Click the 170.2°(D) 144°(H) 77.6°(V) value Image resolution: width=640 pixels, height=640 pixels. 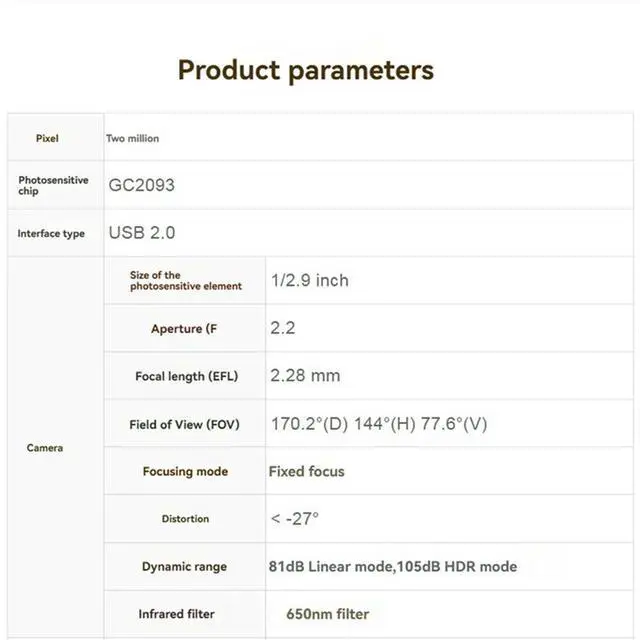[379, 424]
